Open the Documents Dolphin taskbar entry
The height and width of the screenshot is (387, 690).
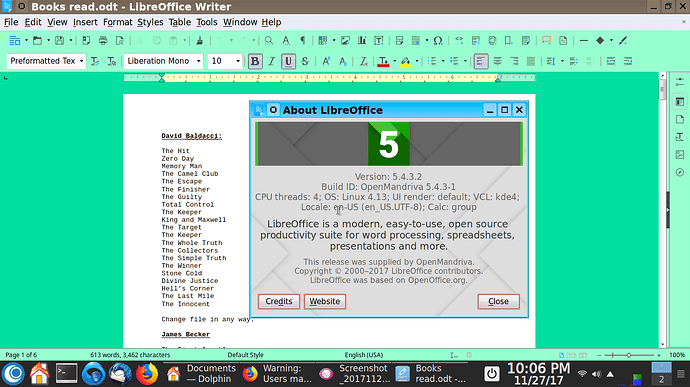(202, 374)
